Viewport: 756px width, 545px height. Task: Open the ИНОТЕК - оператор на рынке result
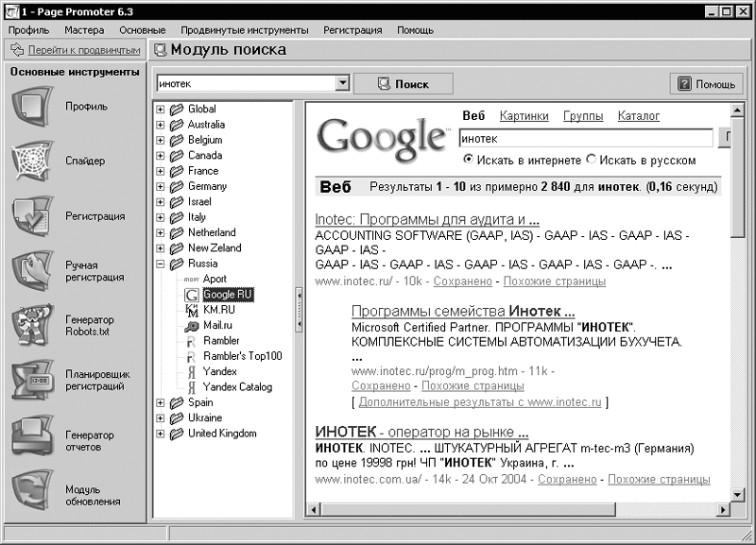click(421, 432)
